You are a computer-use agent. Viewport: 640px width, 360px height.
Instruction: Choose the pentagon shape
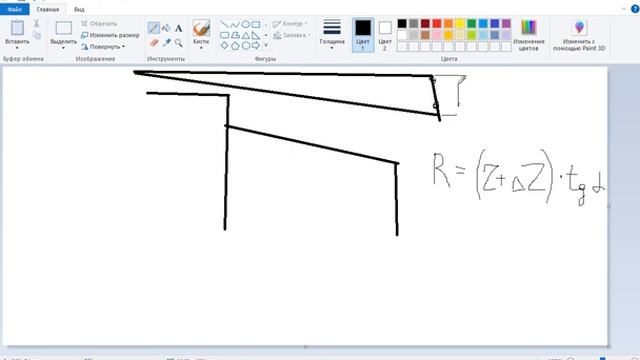coord(235,45)
